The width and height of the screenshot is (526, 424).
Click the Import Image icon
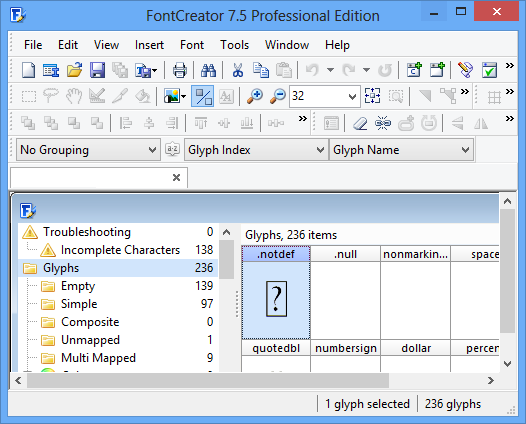pos(171,96)
